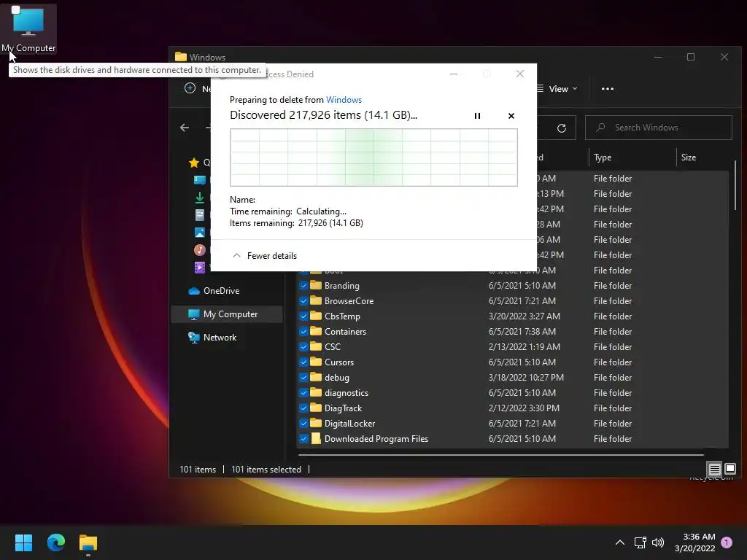747x560 pixels.
Task: Open Desktop icon in Quick access
Action: (x=200, y=180)
